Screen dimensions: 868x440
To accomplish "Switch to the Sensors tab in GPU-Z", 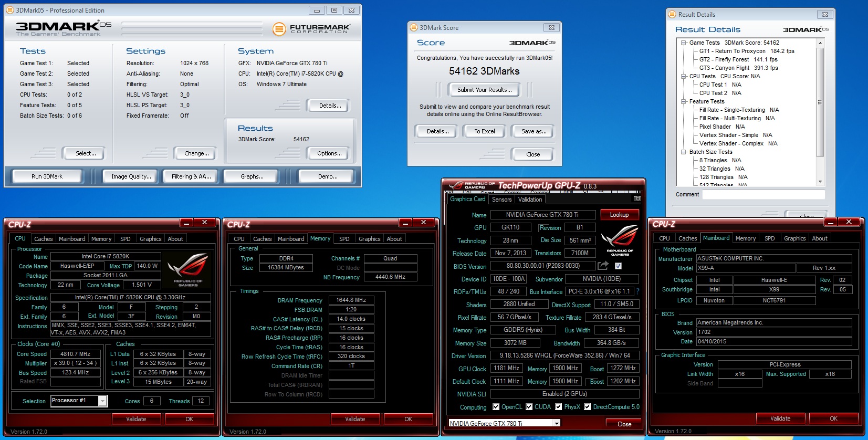I will tap(501, 200).
